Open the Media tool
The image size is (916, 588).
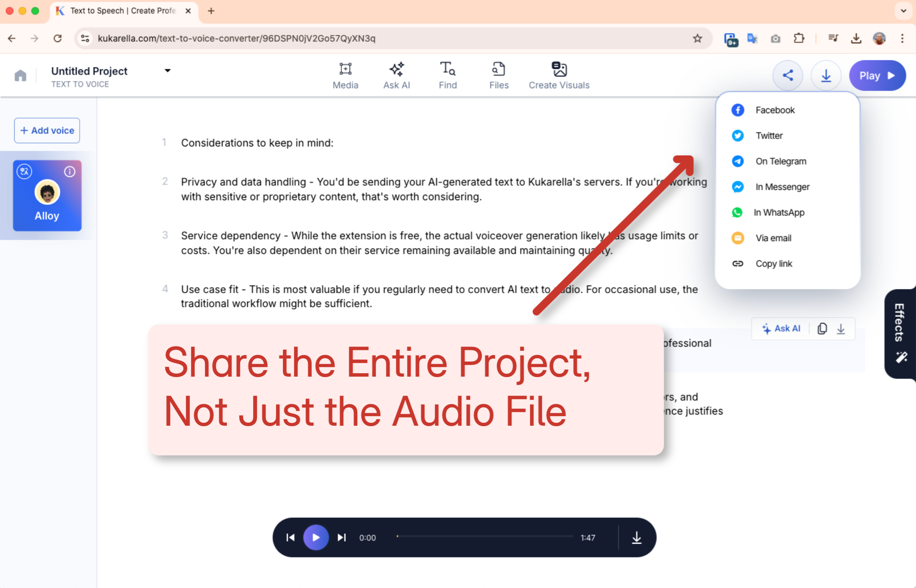click(345, 76)
